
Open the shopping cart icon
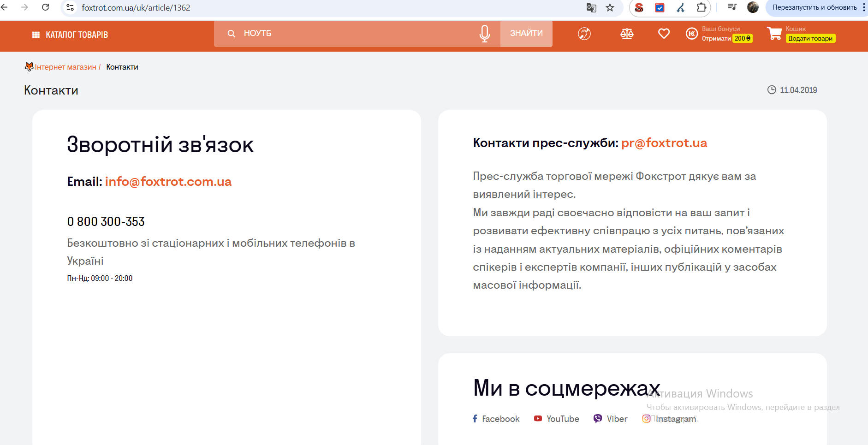tap(774, 34)
